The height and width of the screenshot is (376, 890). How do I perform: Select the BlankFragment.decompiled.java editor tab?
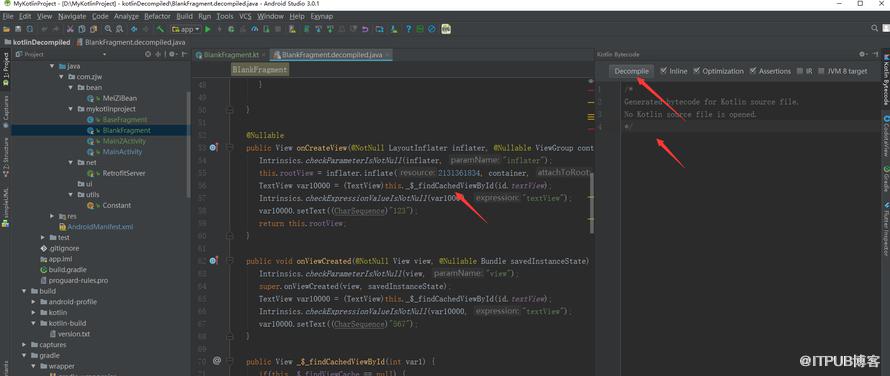point(331,55)
